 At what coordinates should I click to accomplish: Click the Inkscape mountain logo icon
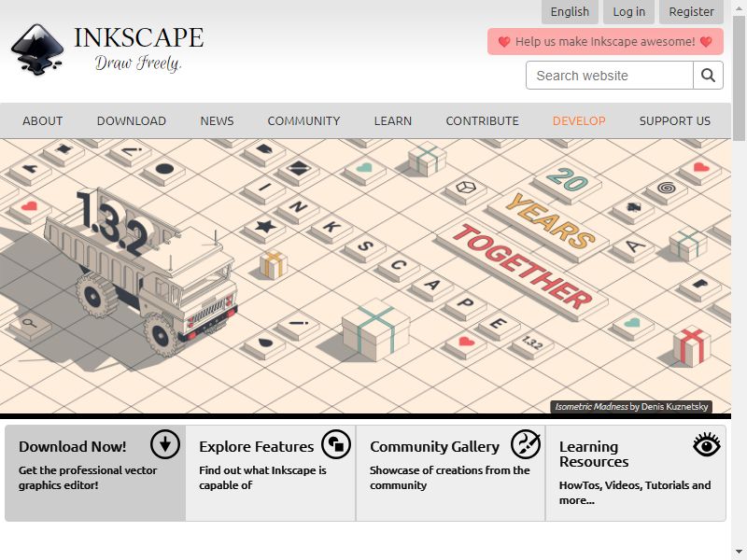coord(37,49)
